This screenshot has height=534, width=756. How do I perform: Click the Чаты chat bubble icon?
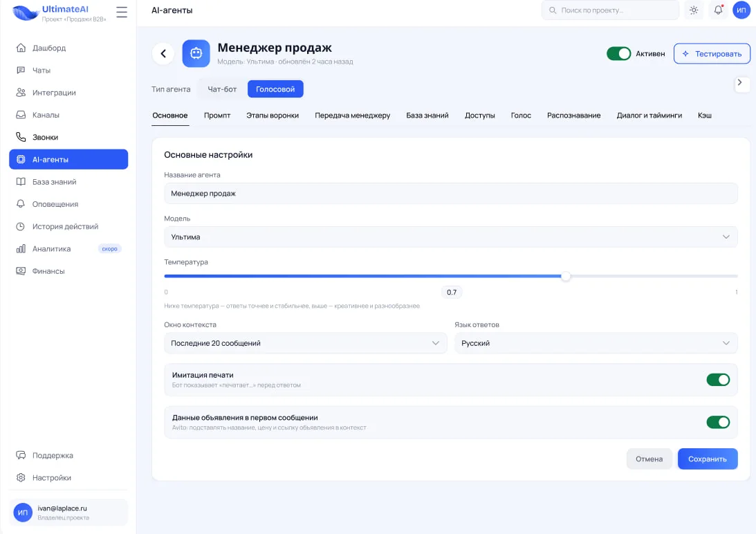[21, 70]
